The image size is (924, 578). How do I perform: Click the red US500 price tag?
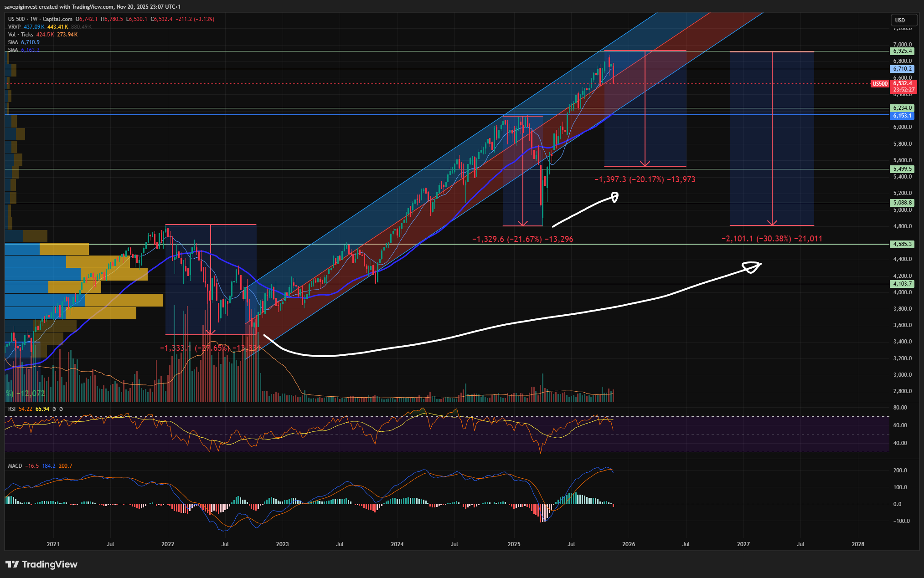[x=880, y=84]
